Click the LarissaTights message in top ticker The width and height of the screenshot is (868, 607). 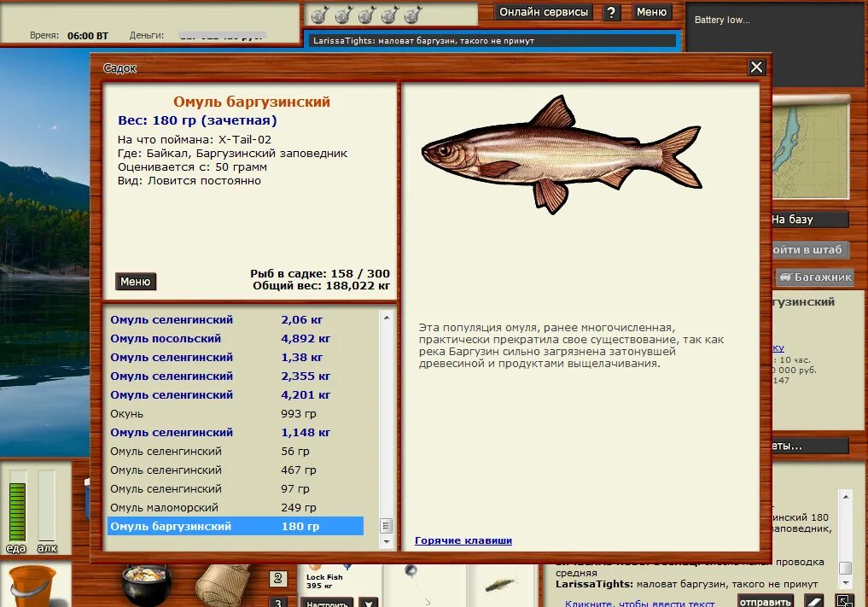[423, 40]
